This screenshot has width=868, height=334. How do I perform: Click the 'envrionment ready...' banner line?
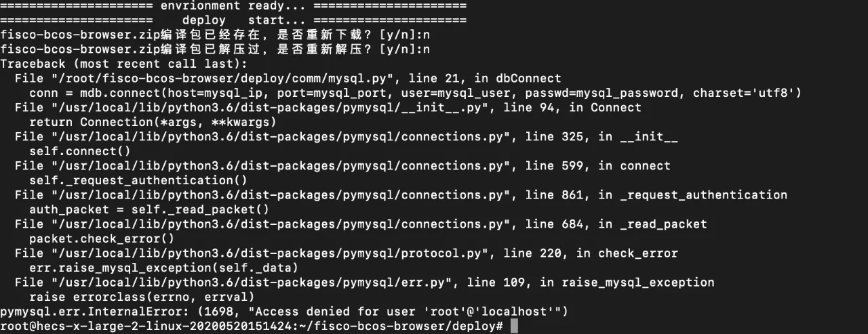pyautogui.click(x=233, y=5)
